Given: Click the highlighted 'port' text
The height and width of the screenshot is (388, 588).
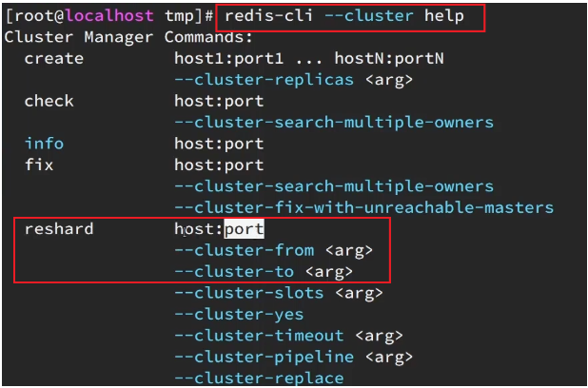Looking at the screenshot, I should 245,229.
